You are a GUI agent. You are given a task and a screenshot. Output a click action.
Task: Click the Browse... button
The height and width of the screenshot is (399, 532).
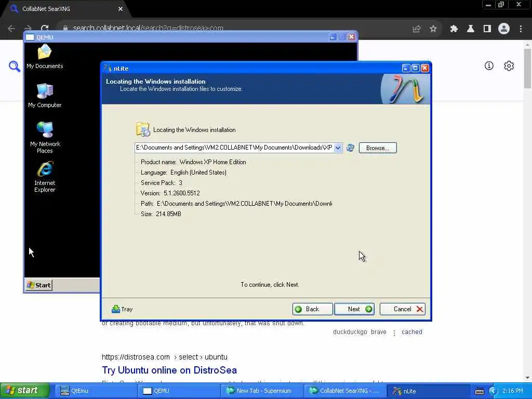point(378,148)
